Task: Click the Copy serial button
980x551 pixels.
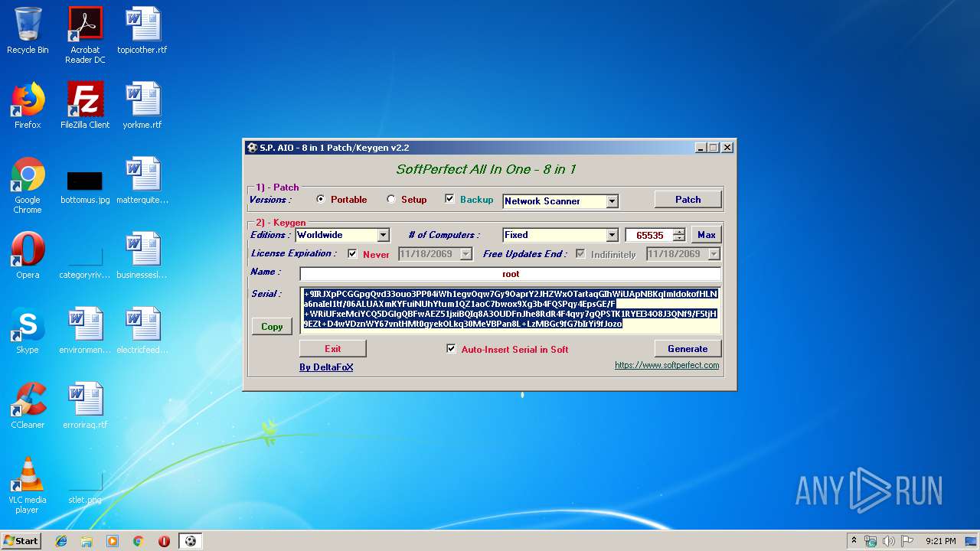Action: (272, 326)
